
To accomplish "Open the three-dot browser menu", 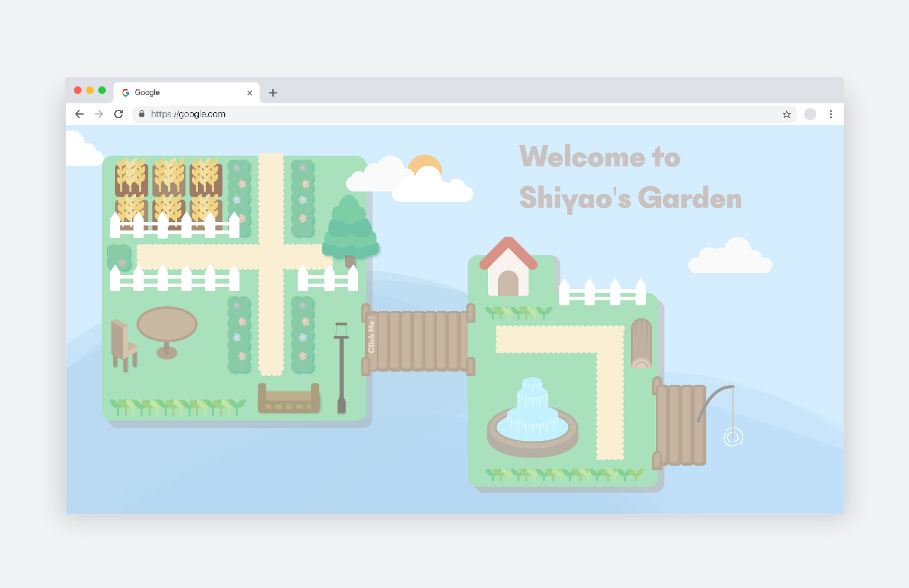I will (x=831, y=114).
